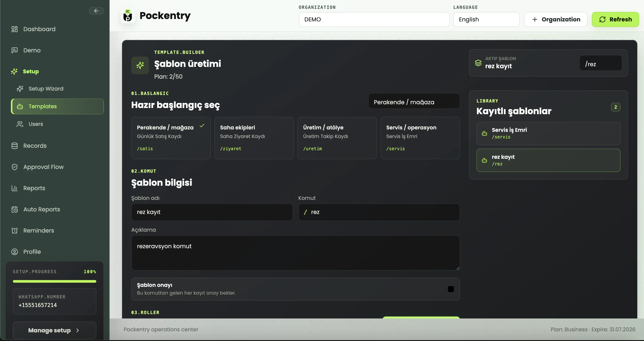Collapse the sidebar with the back arrow
644x341 pixels.
coord(96,11)
